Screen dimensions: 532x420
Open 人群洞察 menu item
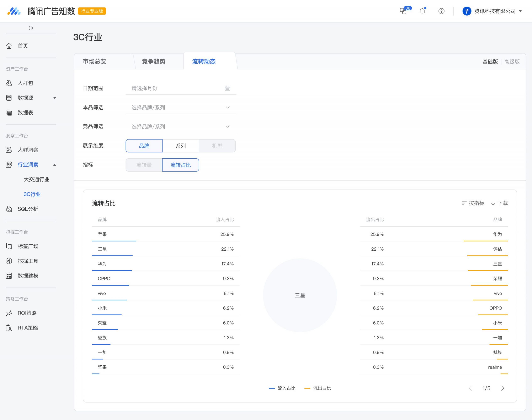[x=28, y=150]
